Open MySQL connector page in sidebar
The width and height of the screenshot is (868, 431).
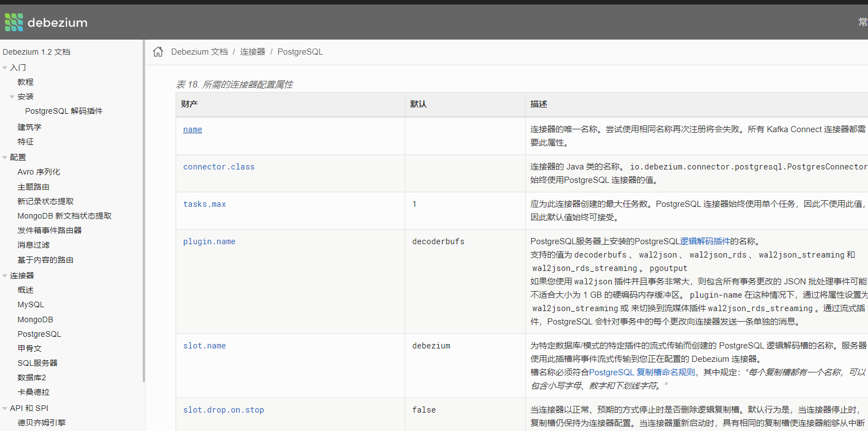[31, 304]
